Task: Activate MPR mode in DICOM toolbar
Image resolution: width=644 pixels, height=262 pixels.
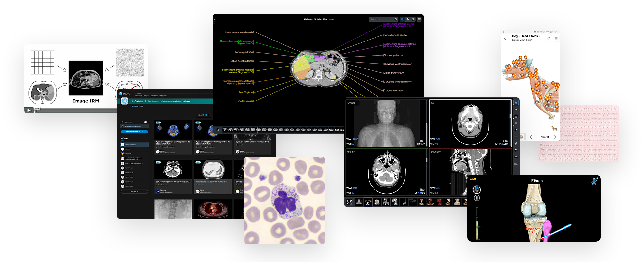Action: (516, 164)
